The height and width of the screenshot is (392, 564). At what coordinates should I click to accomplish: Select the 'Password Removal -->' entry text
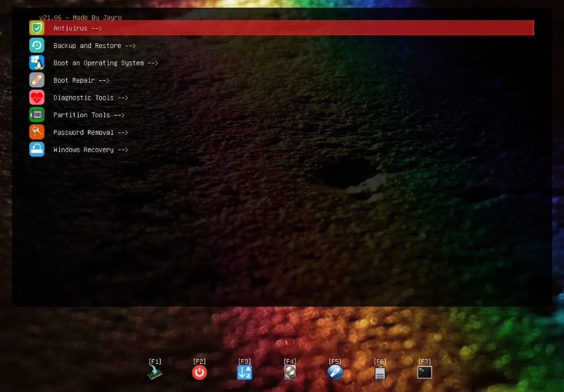click(x=90, y=132)
